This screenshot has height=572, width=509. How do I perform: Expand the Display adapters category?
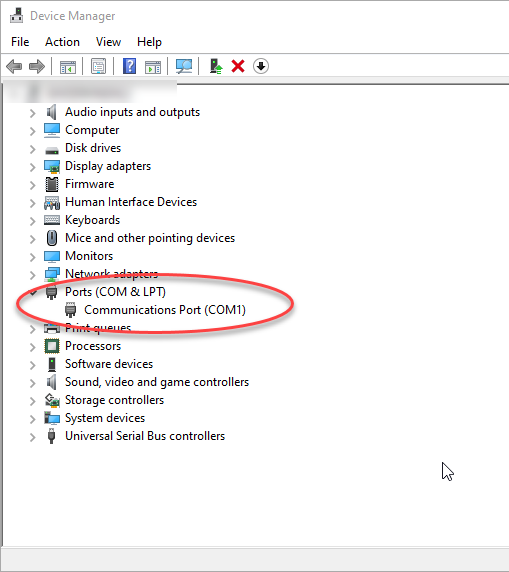coord(32,167)
